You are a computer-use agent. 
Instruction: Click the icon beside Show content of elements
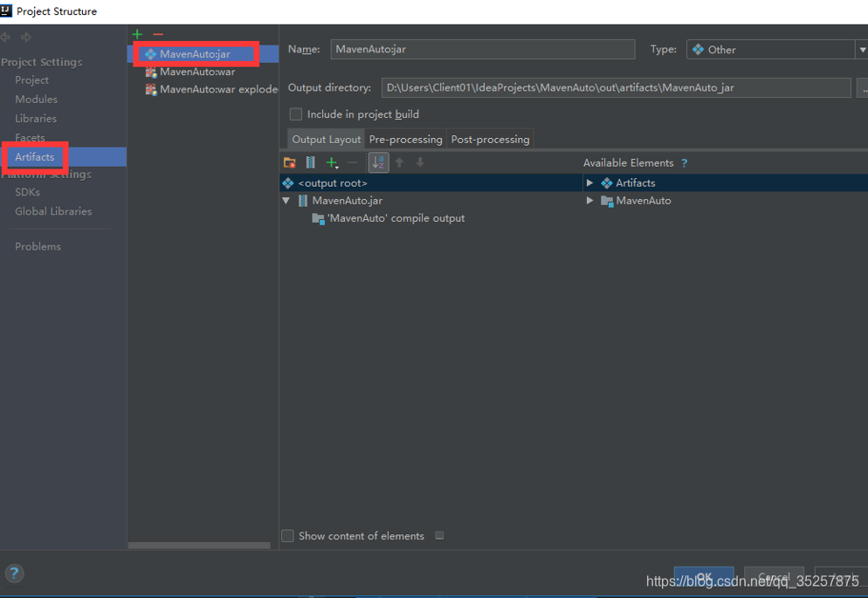[439, 536]
